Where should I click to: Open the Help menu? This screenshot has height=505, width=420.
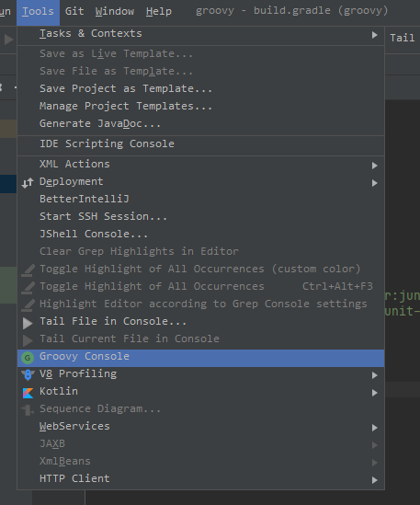point(159,12)
